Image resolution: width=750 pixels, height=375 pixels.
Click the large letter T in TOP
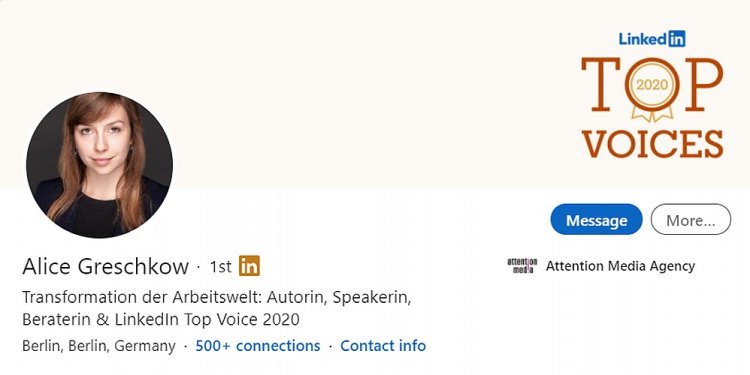click(x=601, y=85)
